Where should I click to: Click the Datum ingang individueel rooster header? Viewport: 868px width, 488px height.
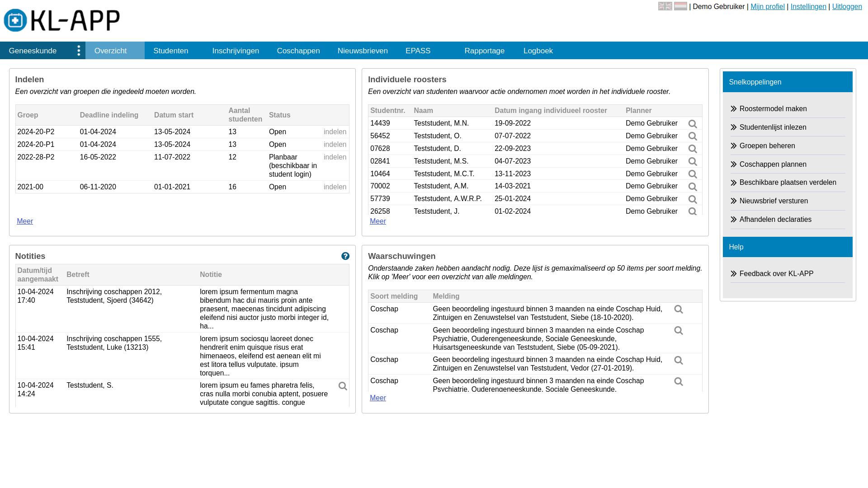point(551,111)
